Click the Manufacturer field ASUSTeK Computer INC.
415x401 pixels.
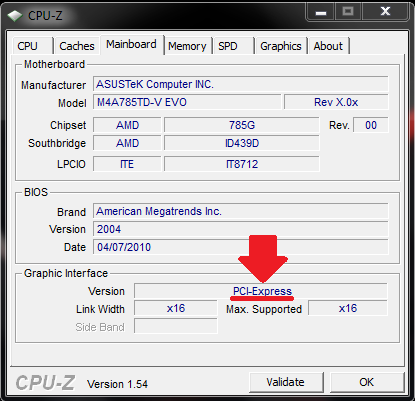click(240, 84)
